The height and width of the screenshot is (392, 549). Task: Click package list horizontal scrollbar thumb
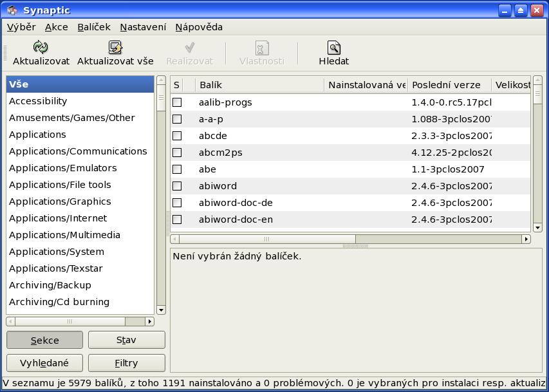click(x=267, y=239)
